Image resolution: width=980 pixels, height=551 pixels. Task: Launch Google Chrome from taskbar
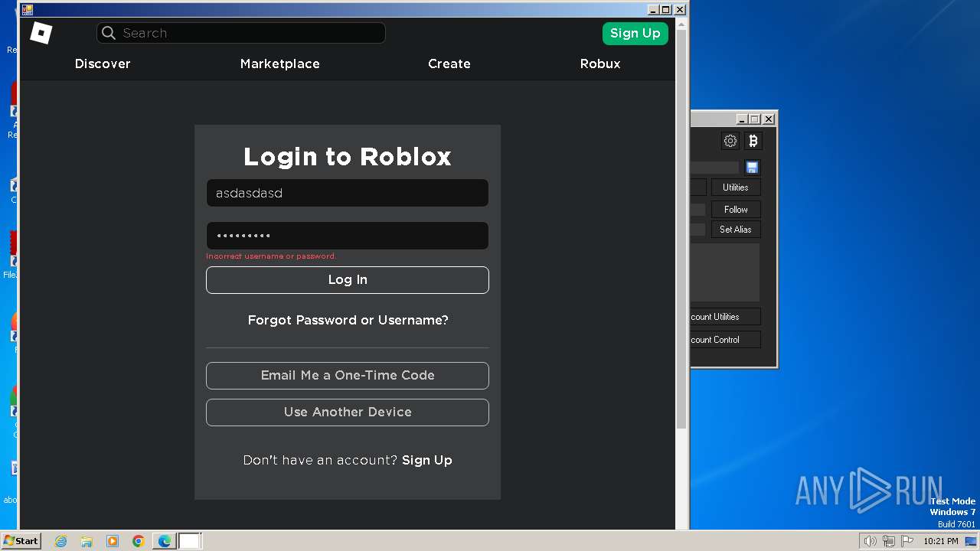pos(139,541)
